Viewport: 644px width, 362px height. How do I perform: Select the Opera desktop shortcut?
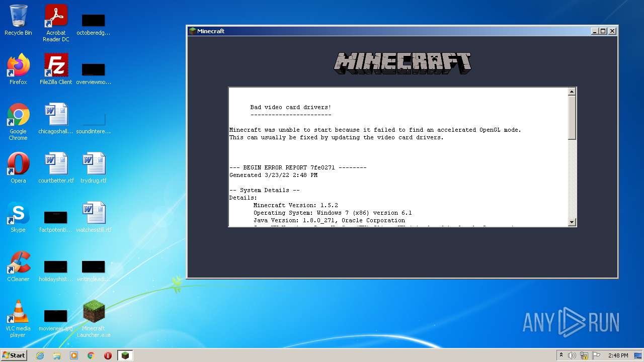coord(18,168)
